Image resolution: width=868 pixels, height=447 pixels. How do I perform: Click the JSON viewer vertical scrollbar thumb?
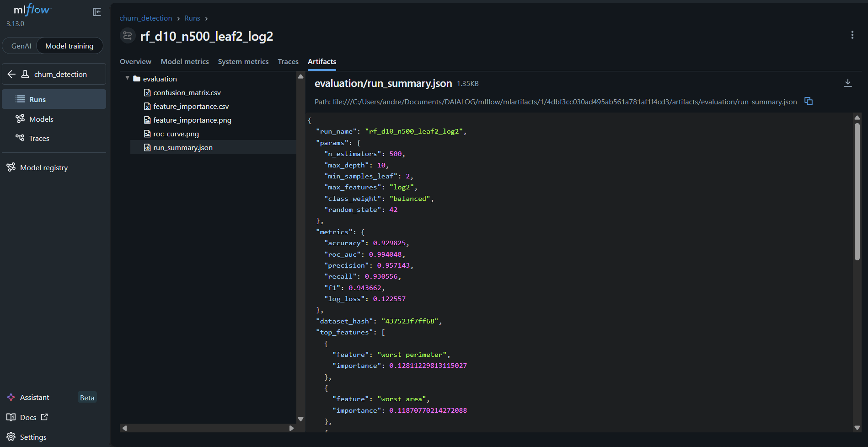coord(857,191)
